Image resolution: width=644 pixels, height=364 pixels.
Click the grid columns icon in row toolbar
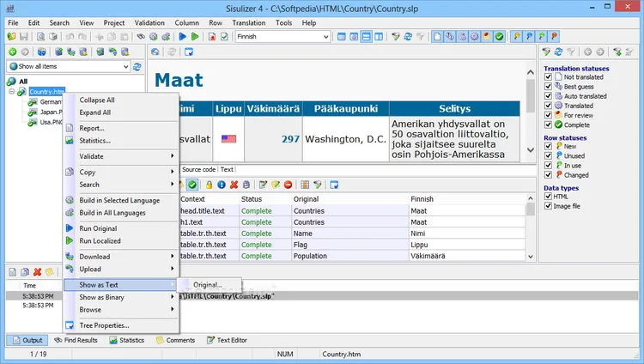305,185
